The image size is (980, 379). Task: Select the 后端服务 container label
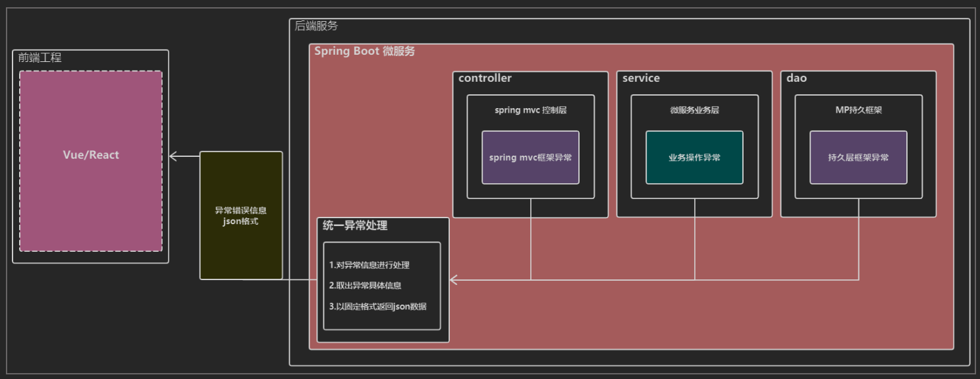316,26
